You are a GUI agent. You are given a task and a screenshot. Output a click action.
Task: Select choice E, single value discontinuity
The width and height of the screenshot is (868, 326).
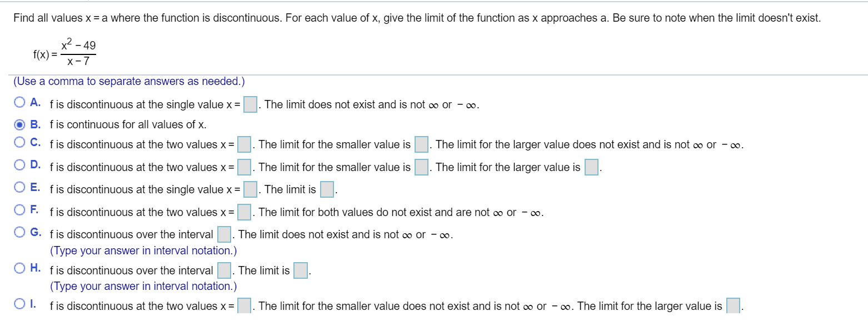point(19,188)
